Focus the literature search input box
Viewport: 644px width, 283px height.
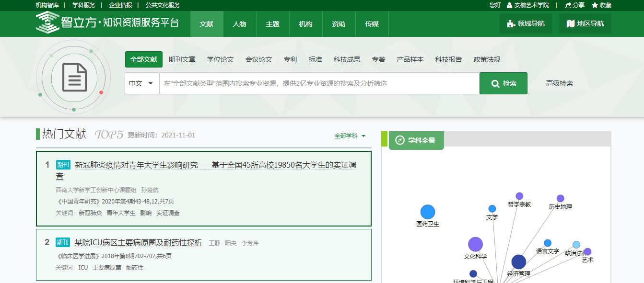(319, 83)
